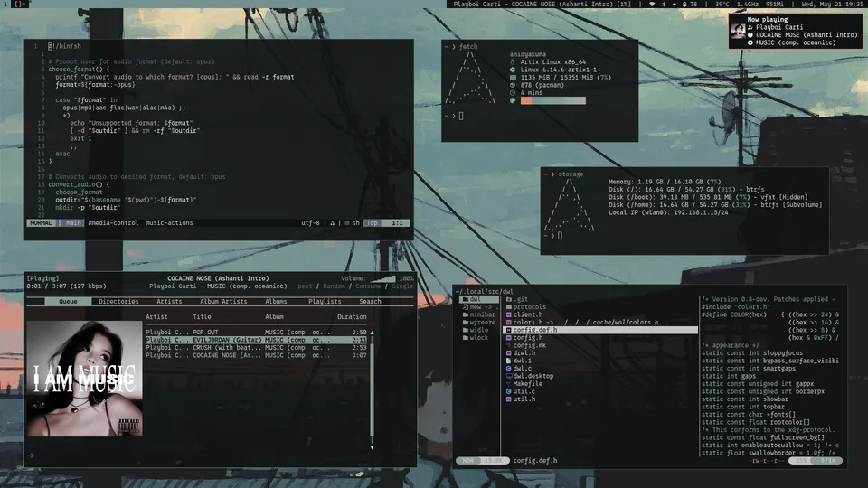Click the battery icon next to 78
This screenshot has width=868, height=488.
[684, 4]
